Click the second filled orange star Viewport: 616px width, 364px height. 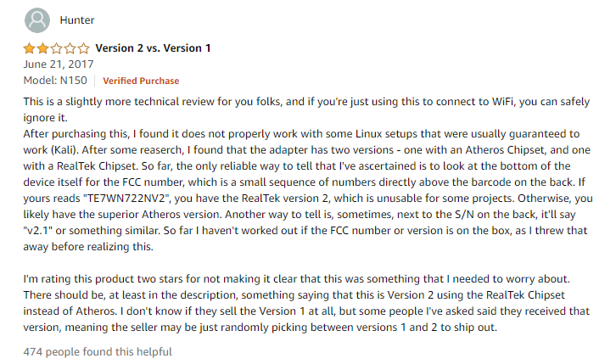tap(42, 48)
